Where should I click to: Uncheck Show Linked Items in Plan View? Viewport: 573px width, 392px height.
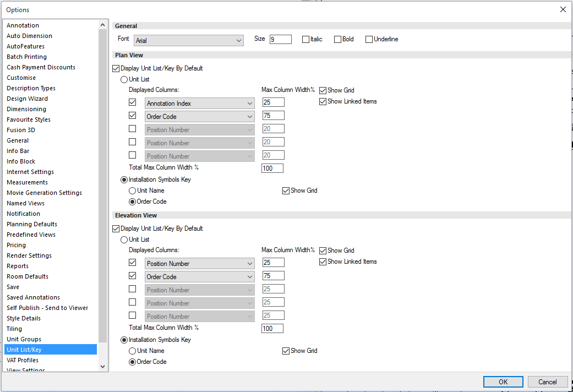coord(323,101)
